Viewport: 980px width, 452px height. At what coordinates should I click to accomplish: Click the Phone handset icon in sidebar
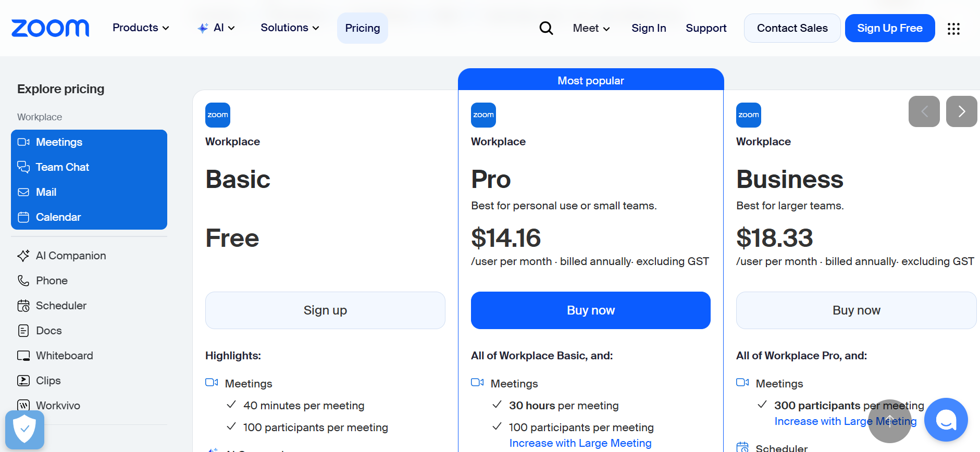(x=23, y=281)
